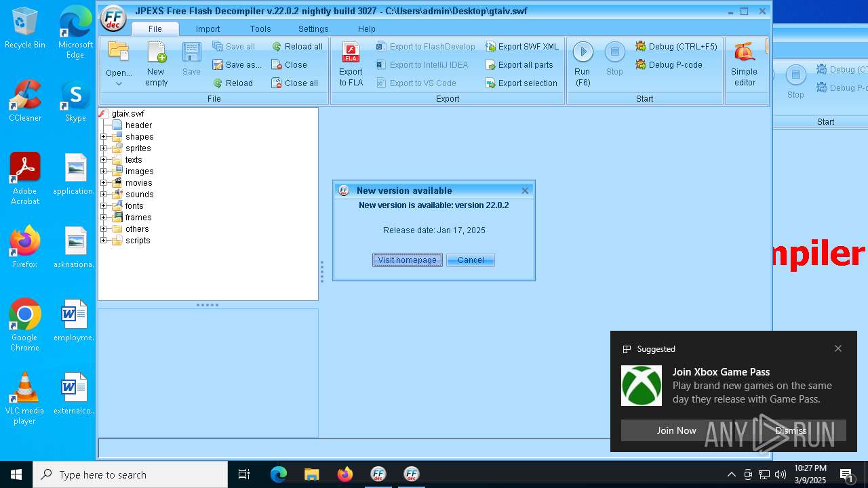Close the Suggested notification with X

838,348
